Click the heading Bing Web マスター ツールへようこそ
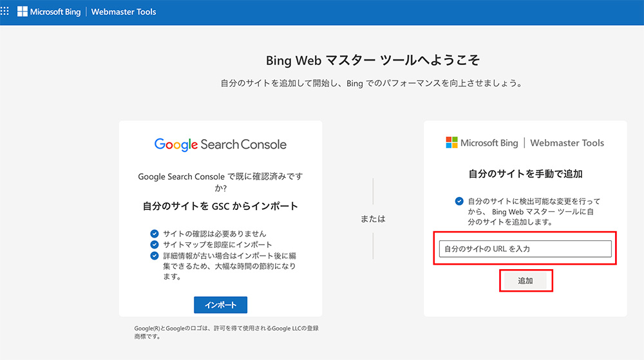The width and height of the screenshot is (644, 360). click(372, 61)
